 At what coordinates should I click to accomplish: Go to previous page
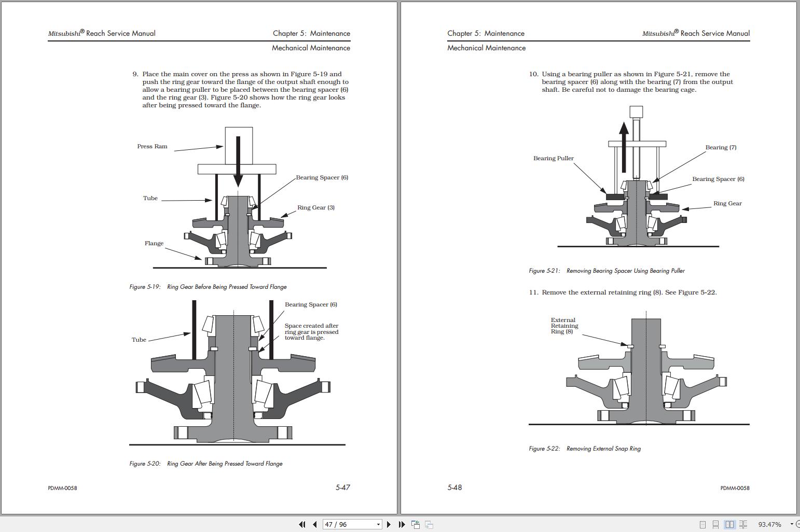[315, 524]
